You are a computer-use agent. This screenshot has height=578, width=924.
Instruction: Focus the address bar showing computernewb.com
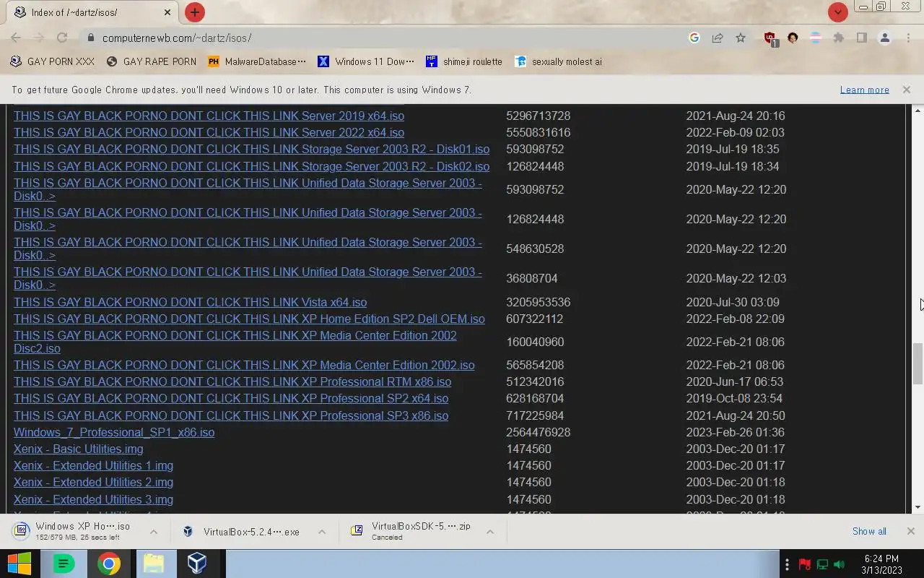[390, 38]
